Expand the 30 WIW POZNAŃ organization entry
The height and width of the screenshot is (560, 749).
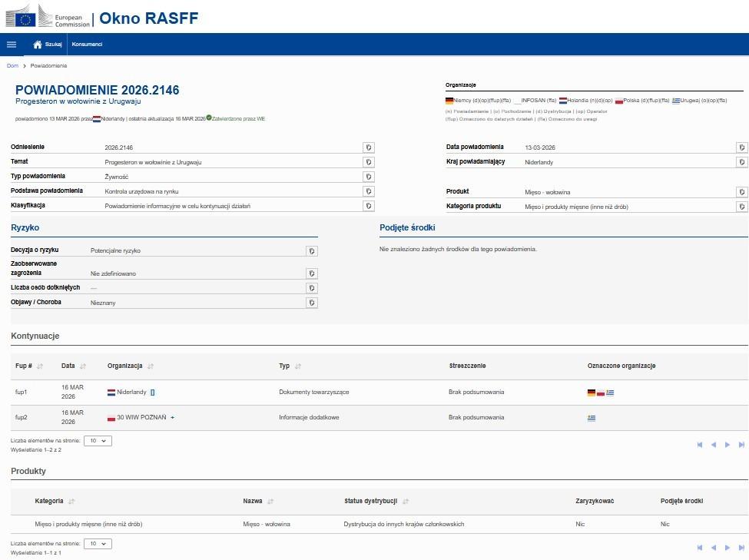pyautogui.click(x=173, y=418)
